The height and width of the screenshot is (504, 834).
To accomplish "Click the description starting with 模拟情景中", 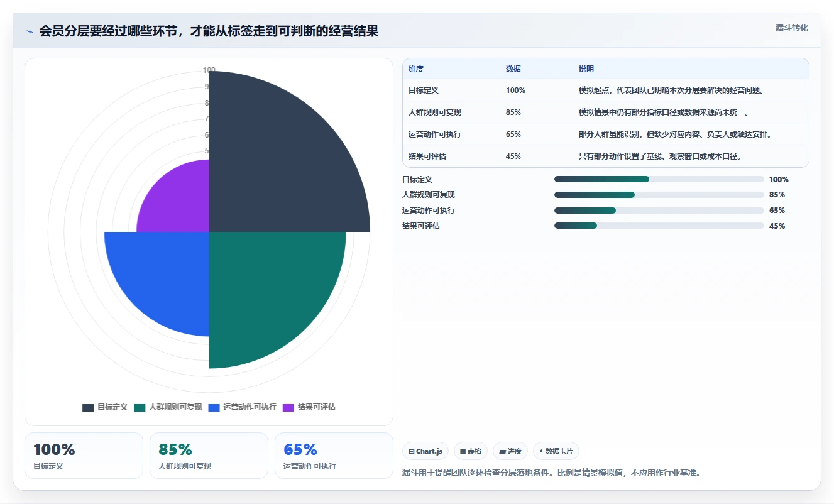I will [x=664, y=112].
